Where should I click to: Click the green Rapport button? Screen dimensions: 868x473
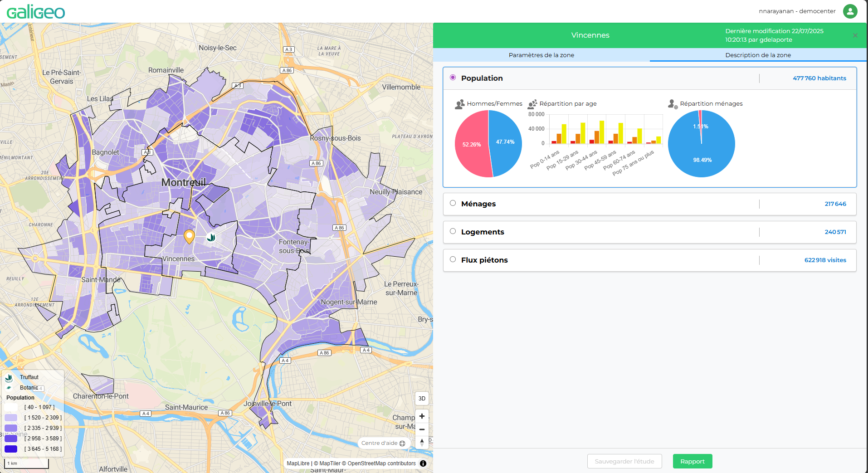692,461
